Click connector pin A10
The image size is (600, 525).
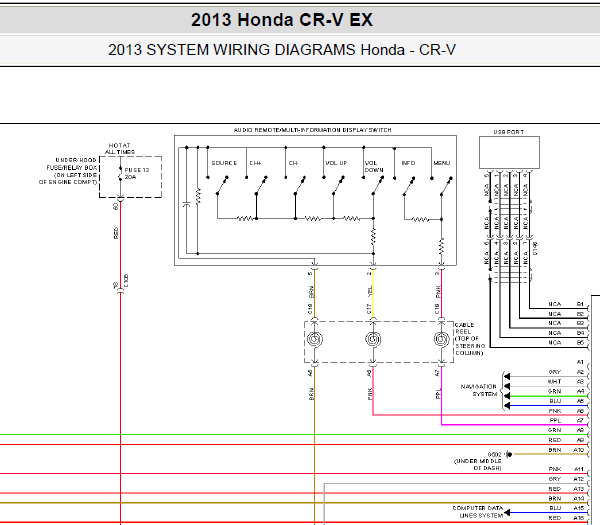point(579,450)
